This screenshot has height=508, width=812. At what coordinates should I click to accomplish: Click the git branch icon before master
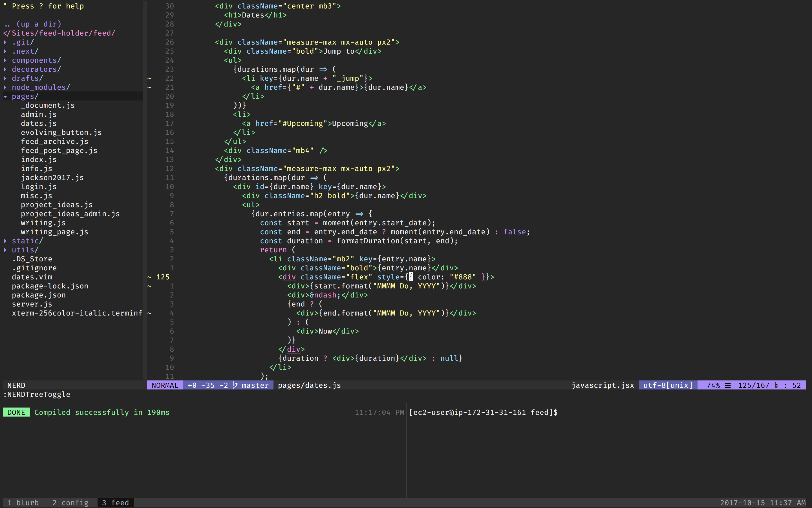(x=235, y=385)
